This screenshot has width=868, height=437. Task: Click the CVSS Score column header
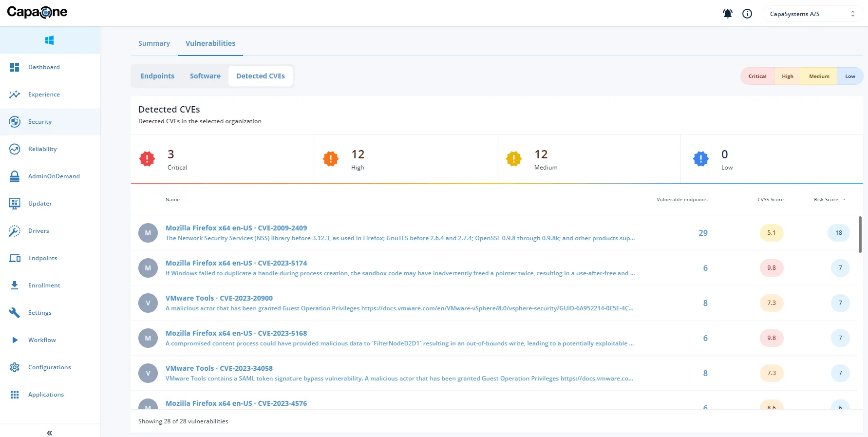(x=771, y=200)
